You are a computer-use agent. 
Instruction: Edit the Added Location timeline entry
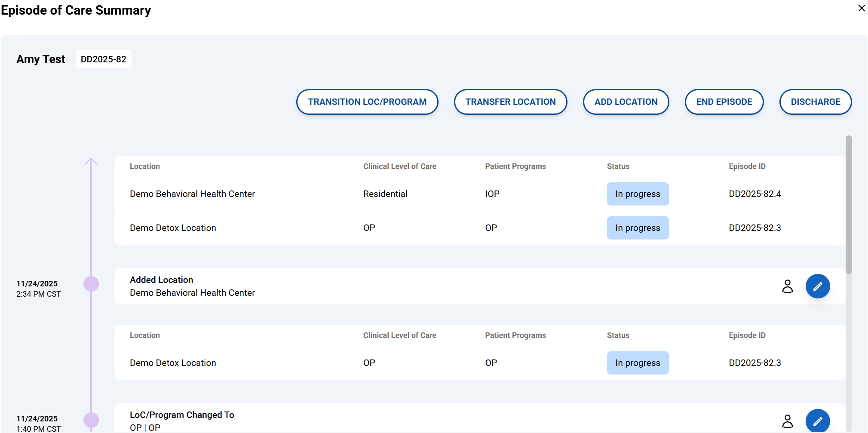[817, 286]
